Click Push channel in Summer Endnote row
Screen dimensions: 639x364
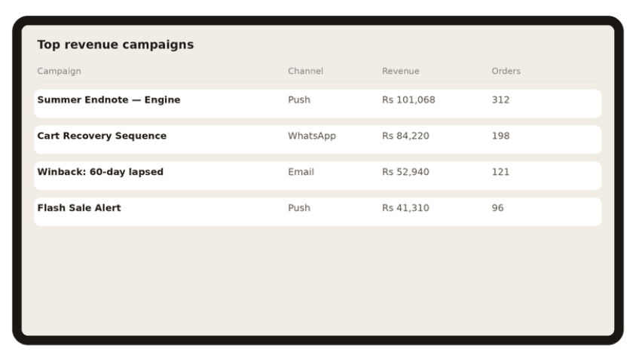pos(298,100)
